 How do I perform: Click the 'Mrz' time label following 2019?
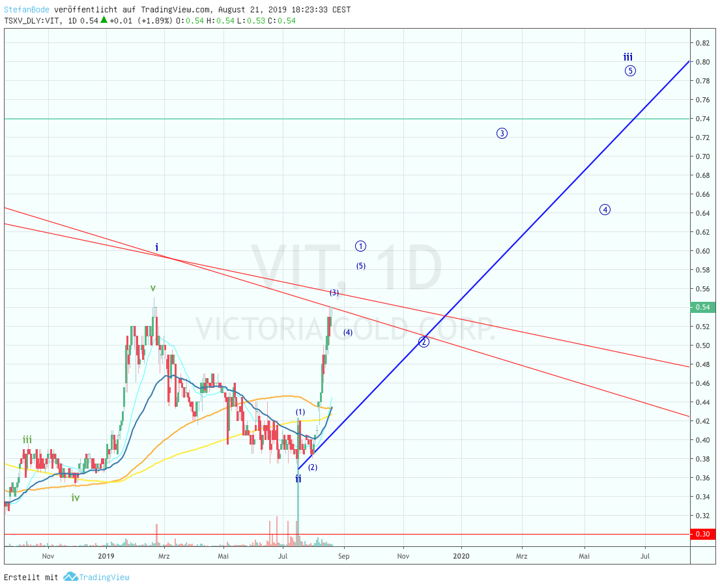pyautogui.click(x=164, y=556)
